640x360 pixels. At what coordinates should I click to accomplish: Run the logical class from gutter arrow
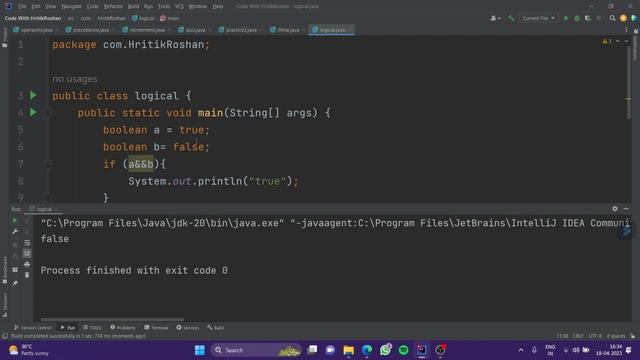pos(33,96)
